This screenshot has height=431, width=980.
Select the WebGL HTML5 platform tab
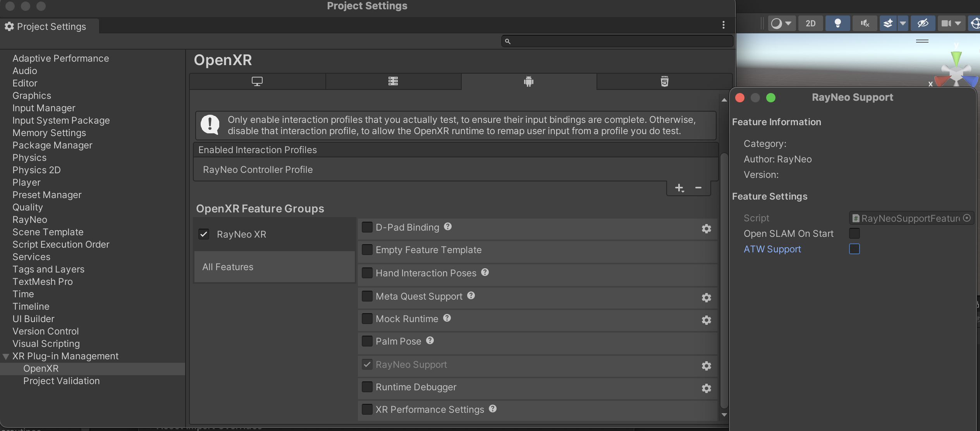pyautogui.click(x=665, y=81)
